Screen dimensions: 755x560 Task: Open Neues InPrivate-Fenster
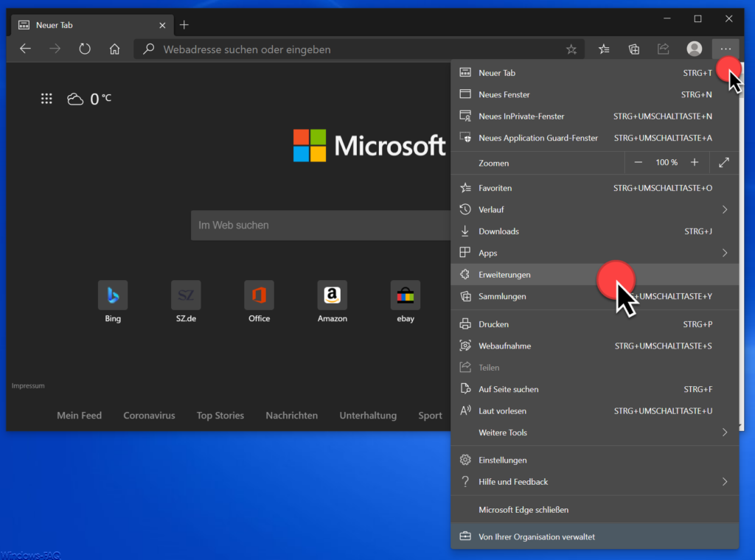pos(595,116)
